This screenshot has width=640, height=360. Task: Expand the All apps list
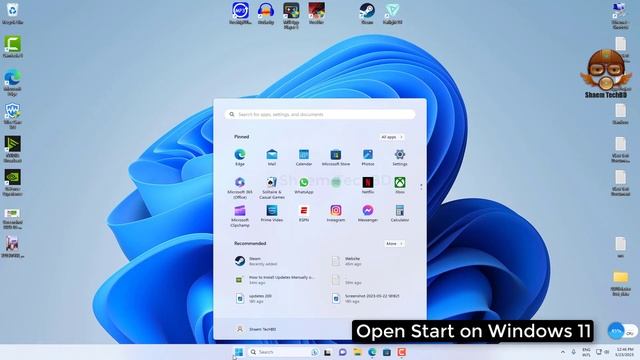391,137
